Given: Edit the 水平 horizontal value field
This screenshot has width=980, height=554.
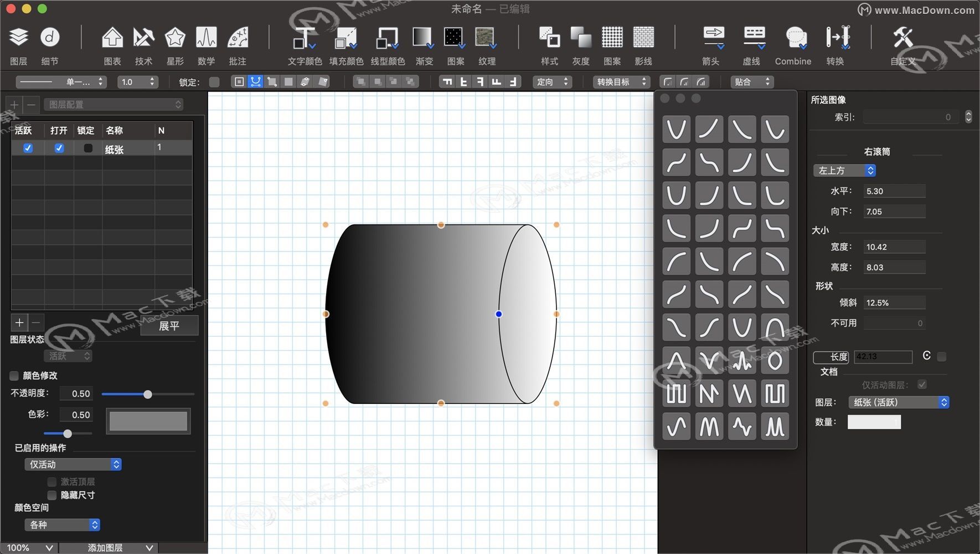Looking at the screenshot, I should [894, 191].
